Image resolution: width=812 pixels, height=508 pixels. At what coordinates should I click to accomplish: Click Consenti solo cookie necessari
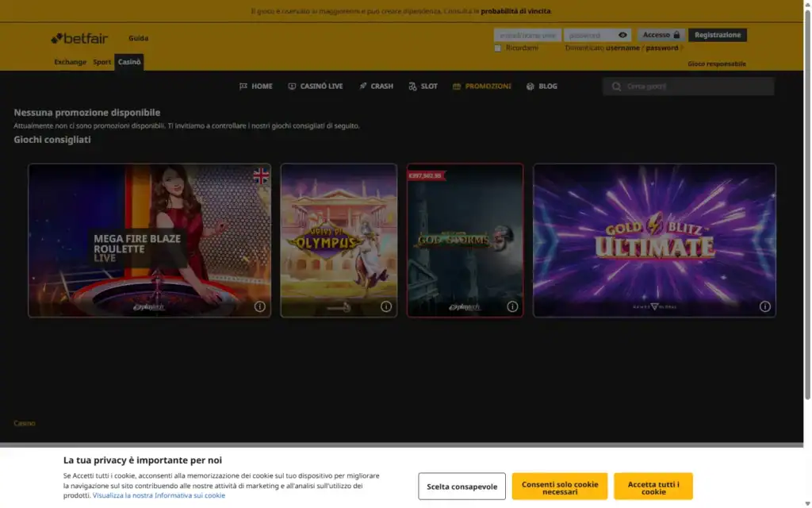point(560,487)
